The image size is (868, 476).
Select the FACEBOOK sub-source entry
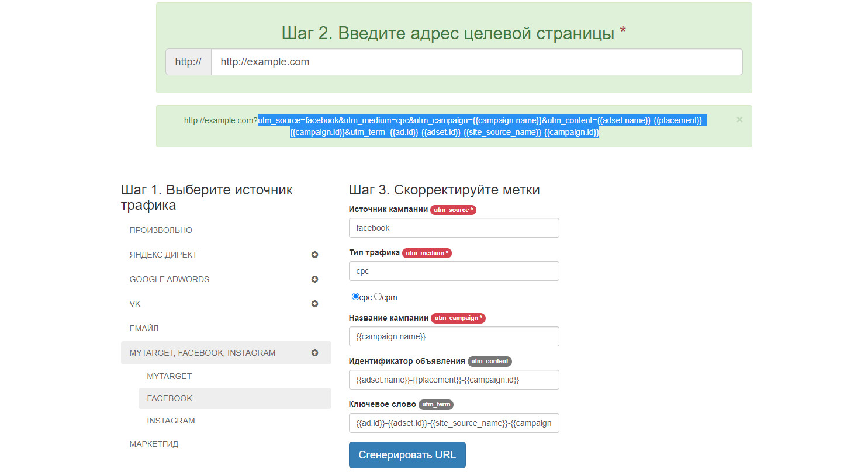pyautogui.click(x=169, y=398)
